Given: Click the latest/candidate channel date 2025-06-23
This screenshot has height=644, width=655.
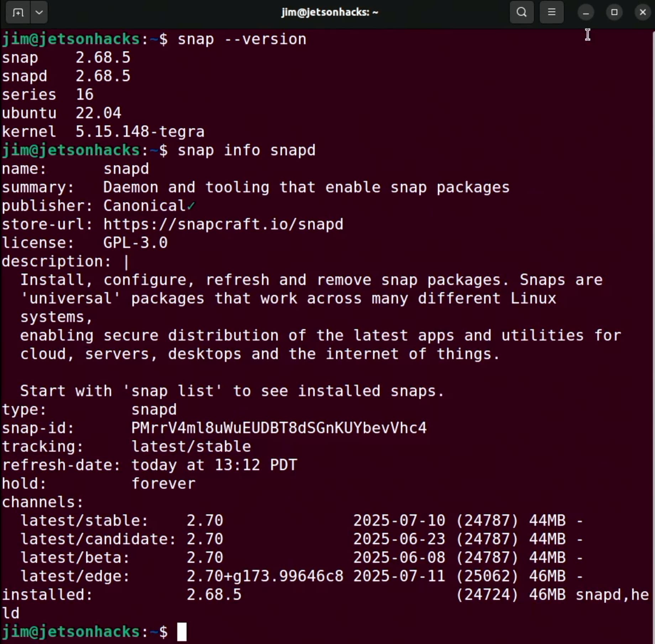Looking at the screenshot, I should click(399, 539).
